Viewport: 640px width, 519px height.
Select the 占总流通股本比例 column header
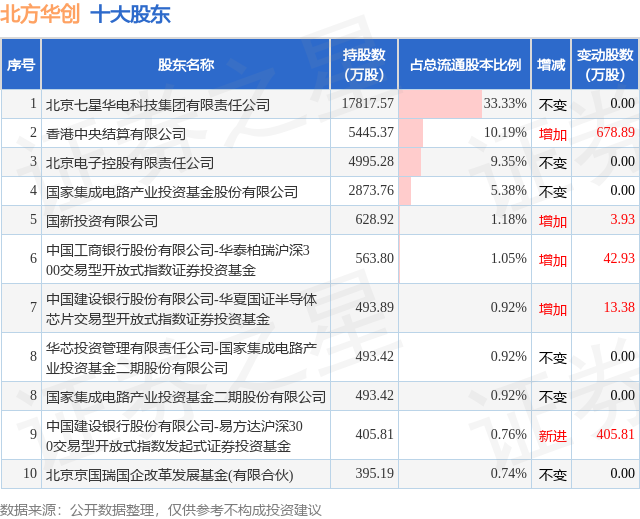point(465,64)
